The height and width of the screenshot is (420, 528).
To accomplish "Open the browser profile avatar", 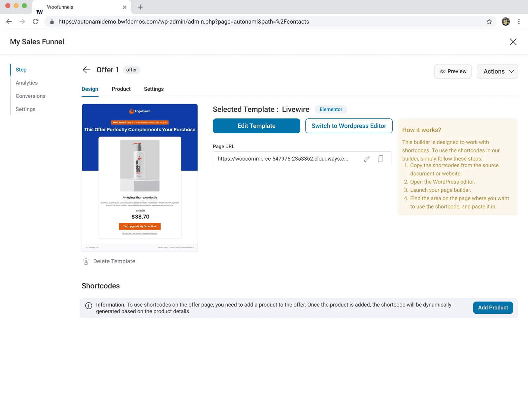I will 506,22.
